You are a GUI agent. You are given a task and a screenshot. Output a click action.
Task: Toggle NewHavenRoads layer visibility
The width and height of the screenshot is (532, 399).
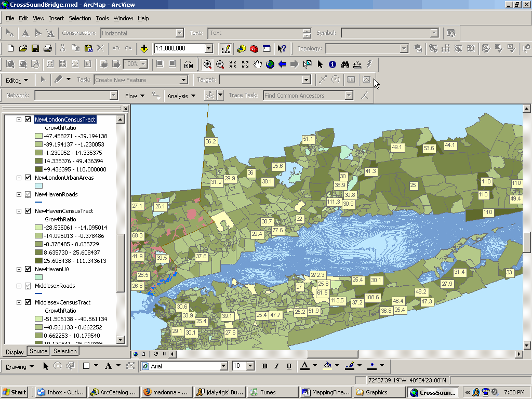coord(28,194)
